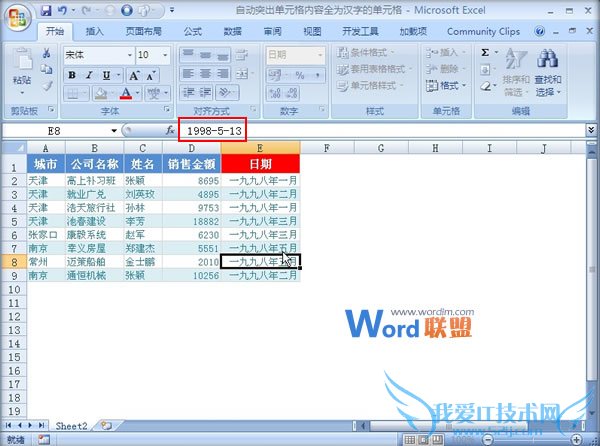This screenshot has height=446, width=600.
Task: Apply percent style
Action: (300, 75)
